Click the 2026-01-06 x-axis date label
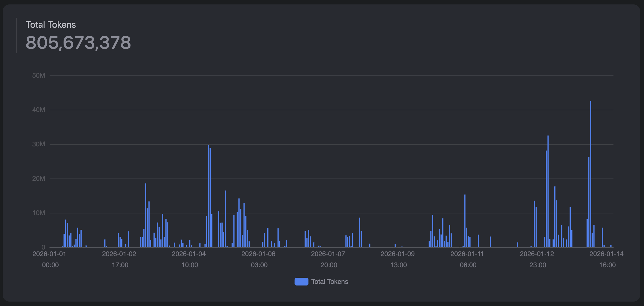The image size is (644, 306). click(258, 254)
